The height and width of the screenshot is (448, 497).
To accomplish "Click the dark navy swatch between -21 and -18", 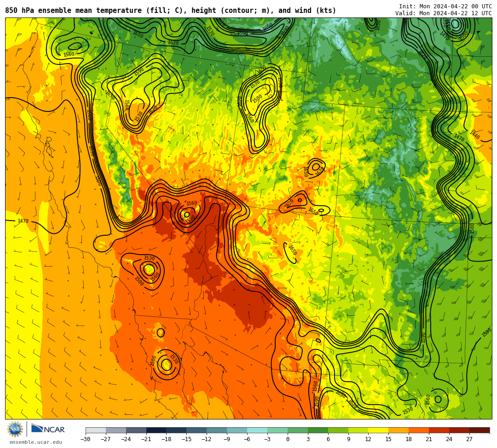I will click(156, 430).
